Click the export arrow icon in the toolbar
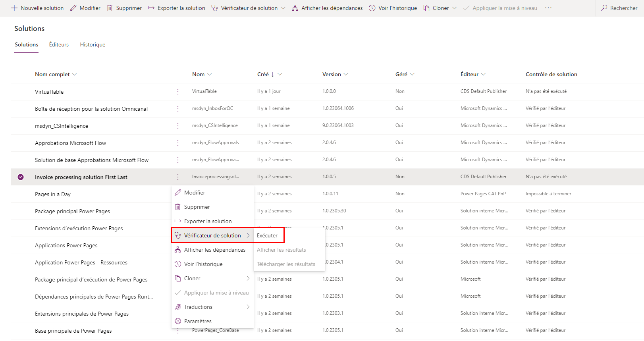Image resolution: width=644 pixels, height=341 pixels. (x=151, y=8)
